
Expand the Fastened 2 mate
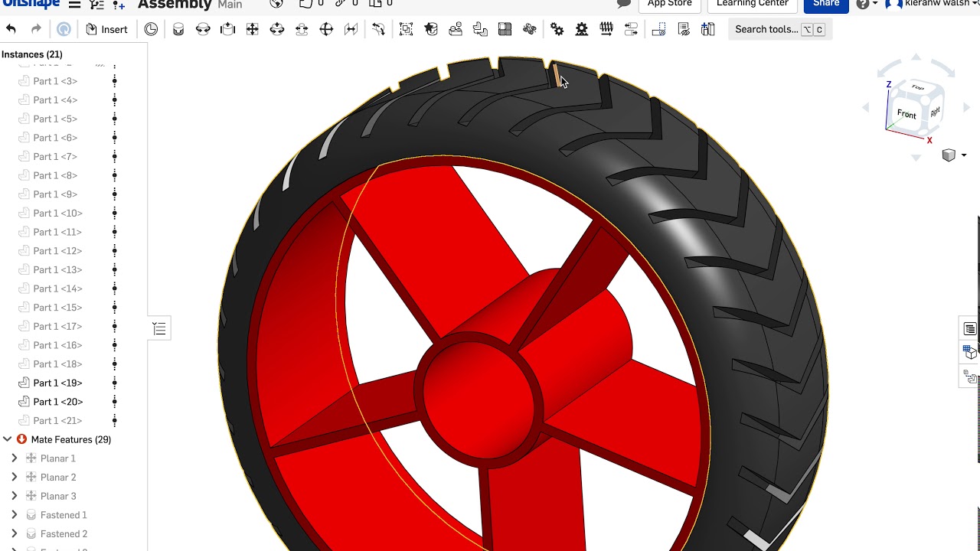[14, 533]
